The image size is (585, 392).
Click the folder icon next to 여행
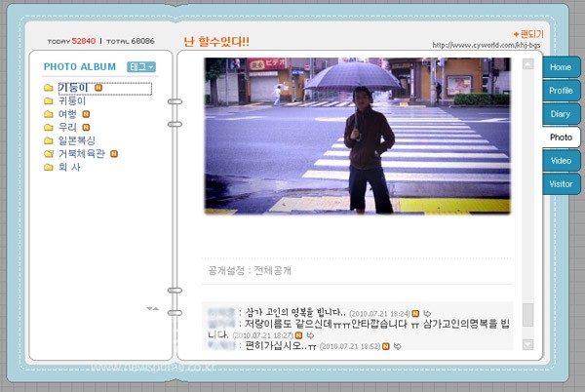(x=49, y=114)
